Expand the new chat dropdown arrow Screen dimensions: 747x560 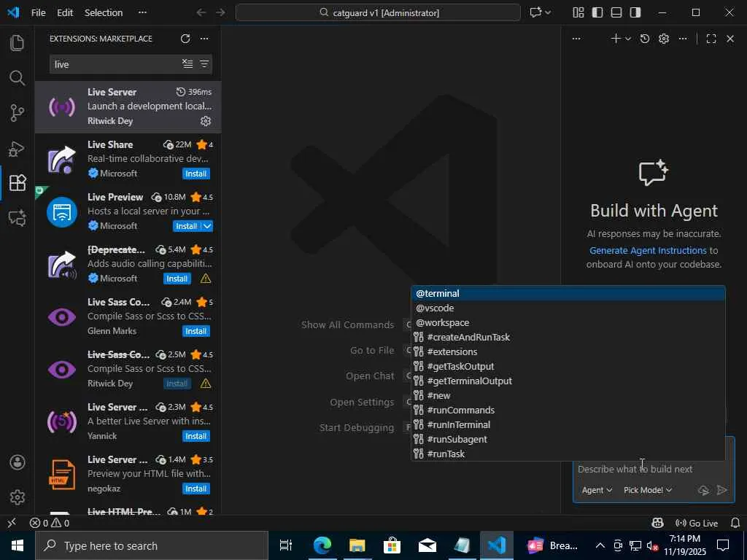(x=628, y=39)
